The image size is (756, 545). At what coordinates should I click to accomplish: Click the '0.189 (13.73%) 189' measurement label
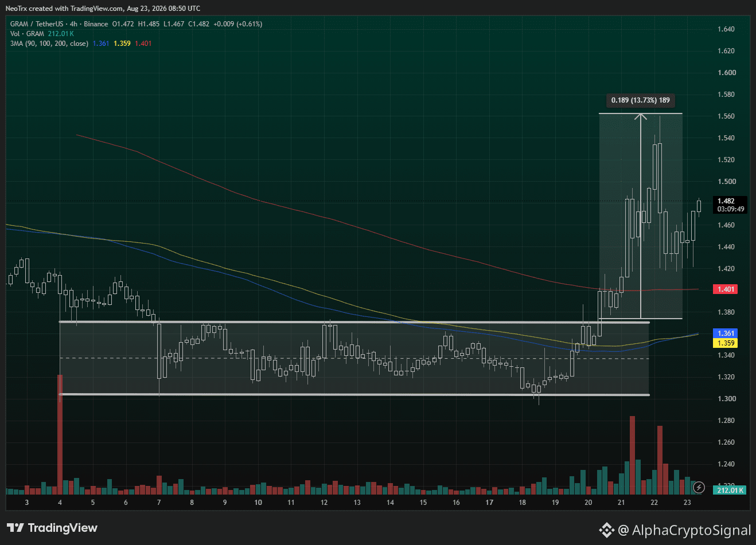click(x=640, y=100)
